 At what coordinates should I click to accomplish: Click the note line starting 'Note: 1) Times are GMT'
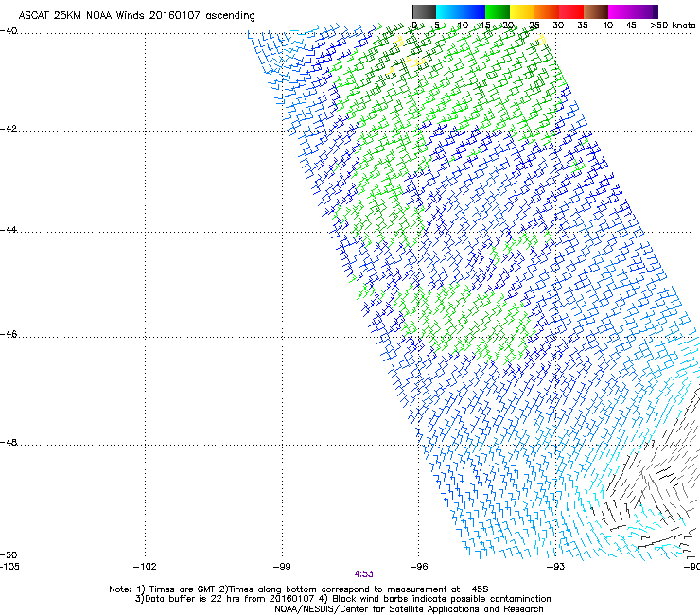click(x=299, y=589)
